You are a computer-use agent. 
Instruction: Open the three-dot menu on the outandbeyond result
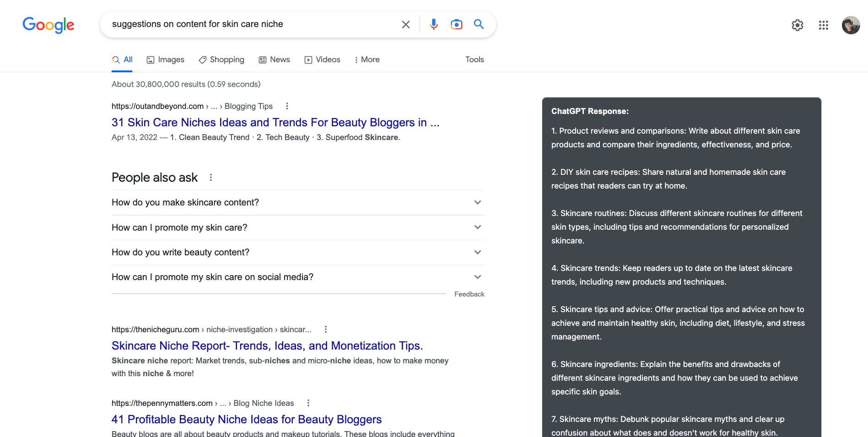pyautogui.click(x=287, y=106)
